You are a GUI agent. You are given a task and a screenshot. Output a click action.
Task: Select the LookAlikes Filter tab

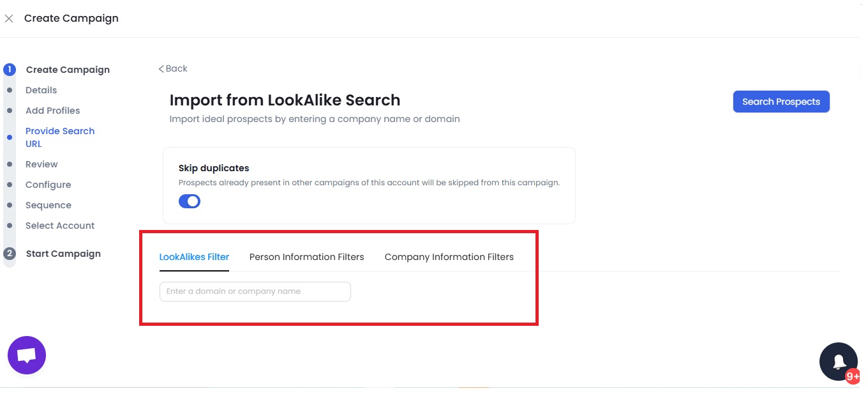(194, 256)
